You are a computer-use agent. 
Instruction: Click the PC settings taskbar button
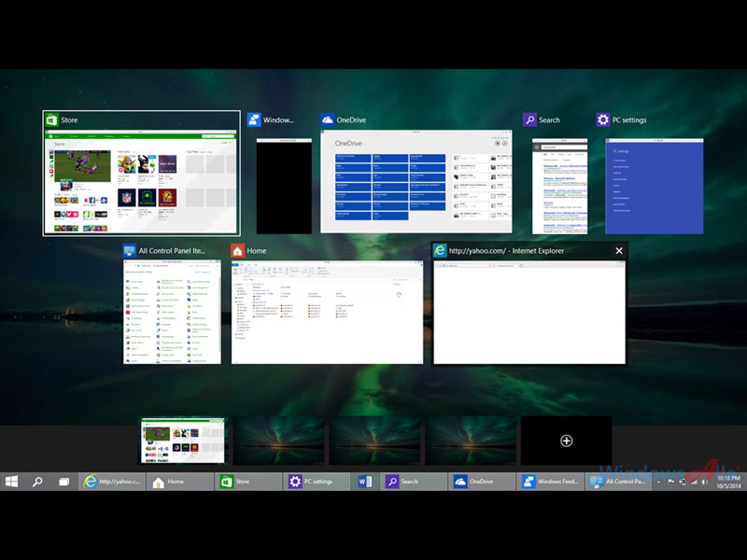[317, 482]
